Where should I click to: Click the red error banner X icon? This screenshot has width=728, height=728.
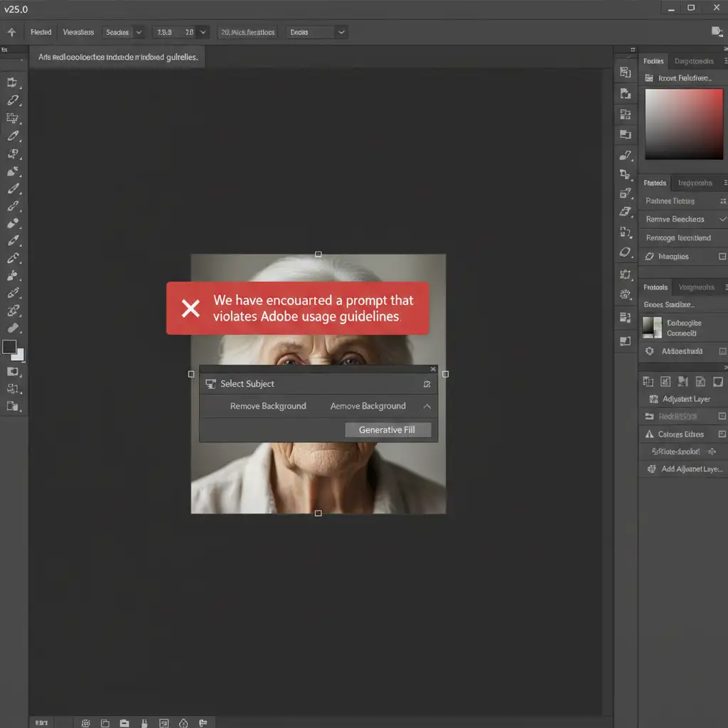(191, 308)
